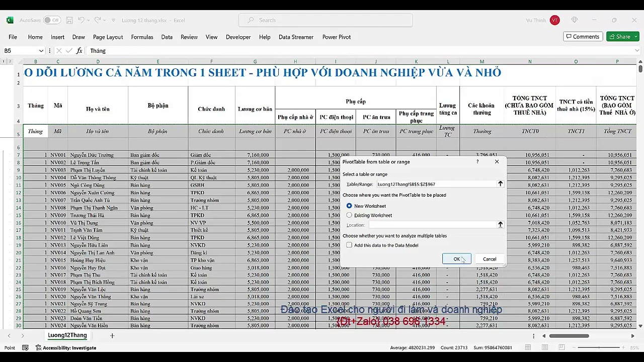
Task: Click the PivotTable dialog help question mark
Action: coord(478,162)
